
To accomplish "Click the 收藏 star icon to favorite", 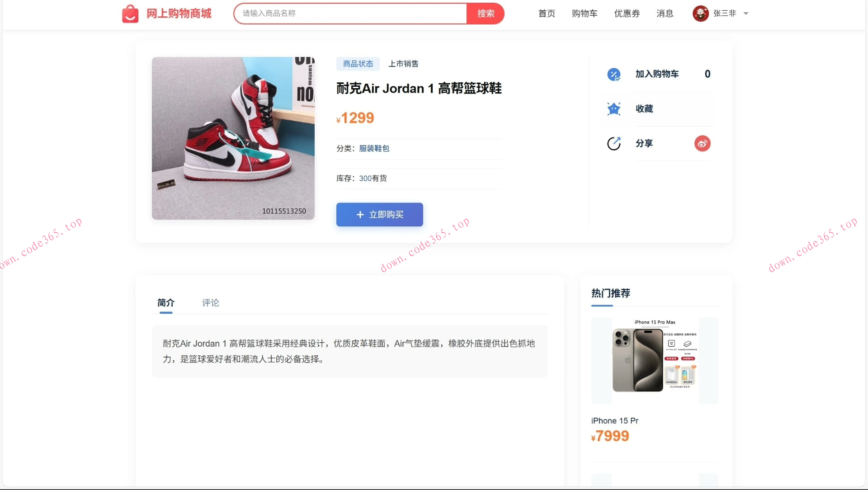I will [x=613, y=108].
